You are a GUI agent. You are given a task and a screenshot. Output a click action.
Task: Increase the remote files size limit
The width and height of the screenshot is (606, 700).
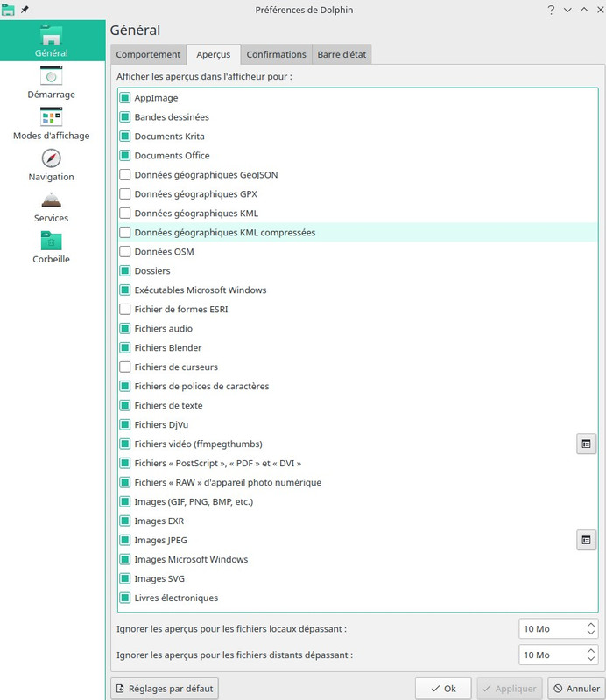[591, 651]
